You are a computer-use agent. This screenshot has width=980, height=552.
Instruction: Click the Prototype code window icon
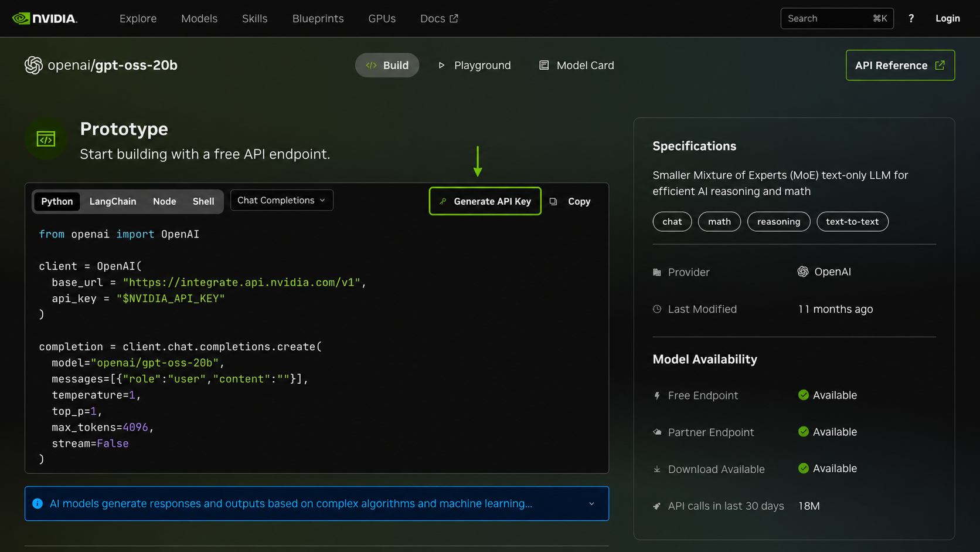[46, 139]
